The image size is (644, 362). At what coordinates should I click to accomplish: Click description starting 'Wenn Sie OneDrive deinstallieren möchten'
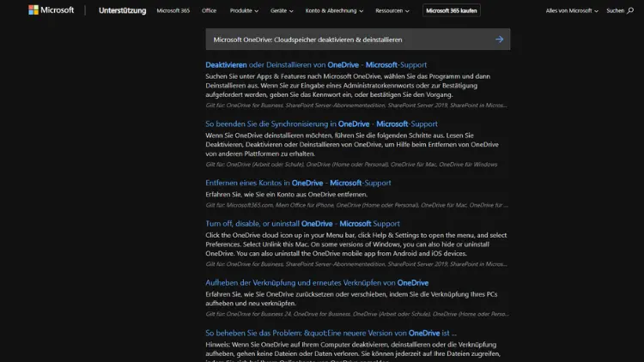click(352, 144)
